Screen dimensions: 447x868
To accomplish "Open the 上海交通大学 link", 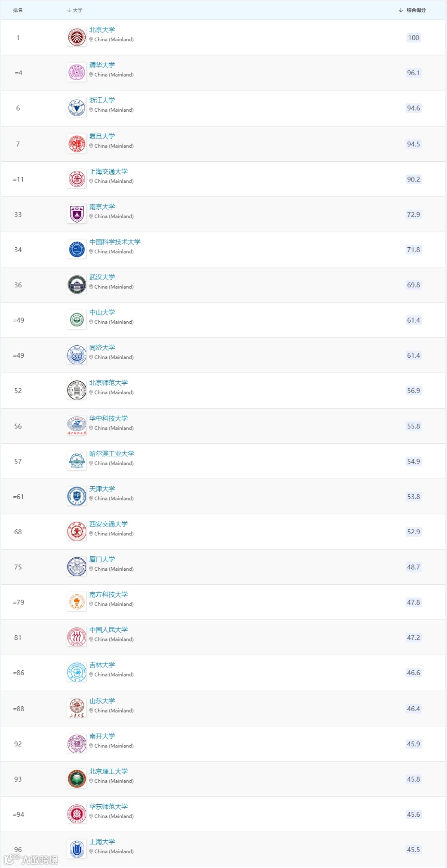I will pos(108,172).
